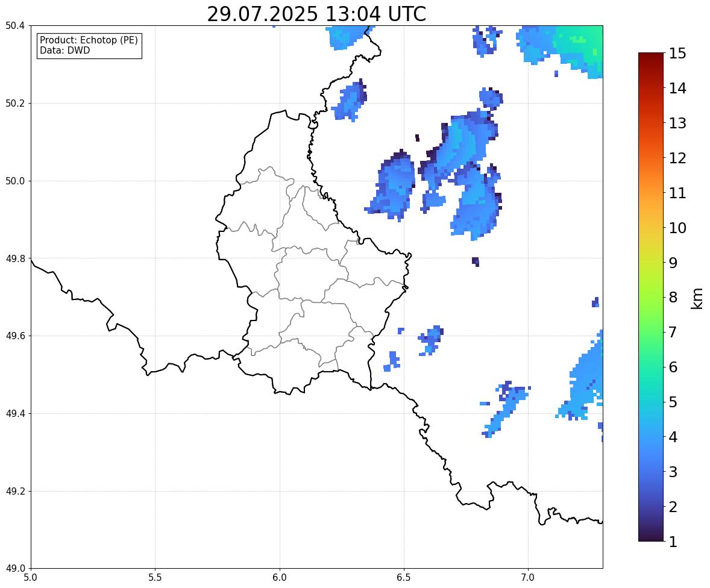The width and height of the screenshot is (710, 588).
Task: Click the y-axis latitude label "50.4"
Action: (15, 26)
